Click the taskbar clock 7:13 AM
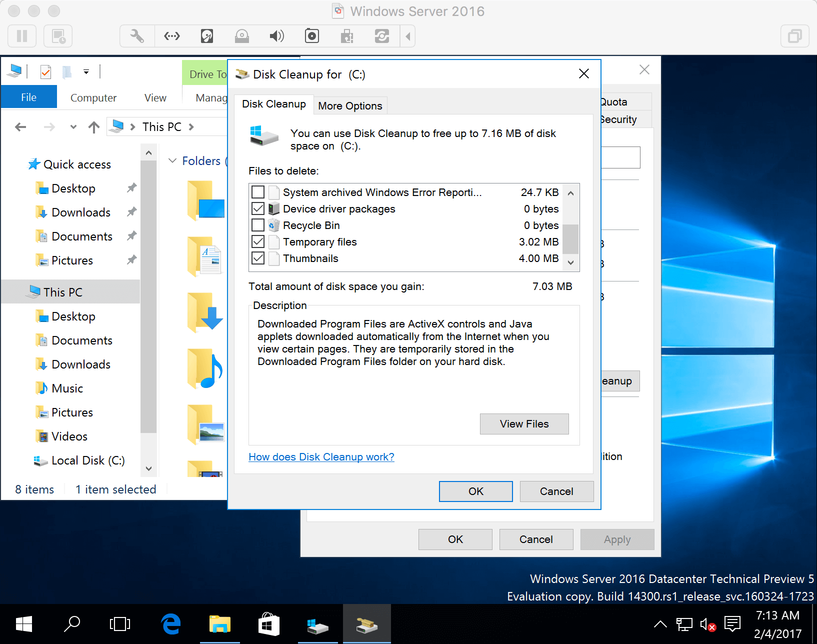Image resolution: width=817 pixels, height=644 pixels. point(777,615)
